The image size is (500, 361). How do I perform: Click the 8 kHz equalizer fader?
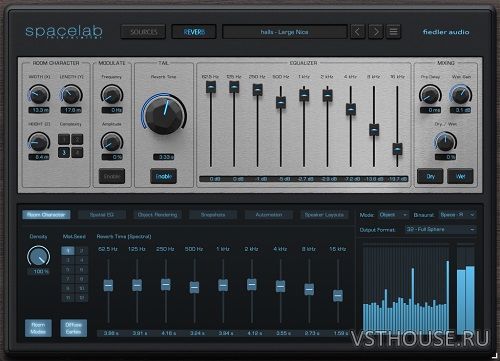pos(374,129)
